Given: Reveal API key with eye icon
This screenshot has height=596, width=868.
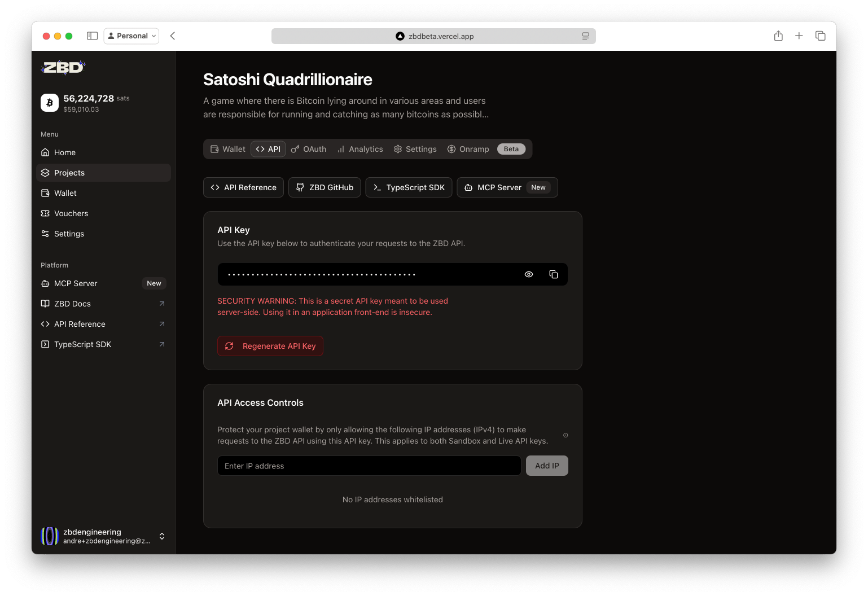Looking at the screenshot, I should tap(529, 274).
